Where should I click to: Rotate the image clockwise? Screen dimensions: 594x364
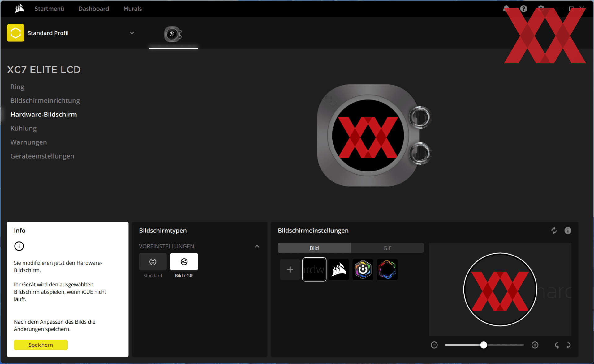click(569, 345)
